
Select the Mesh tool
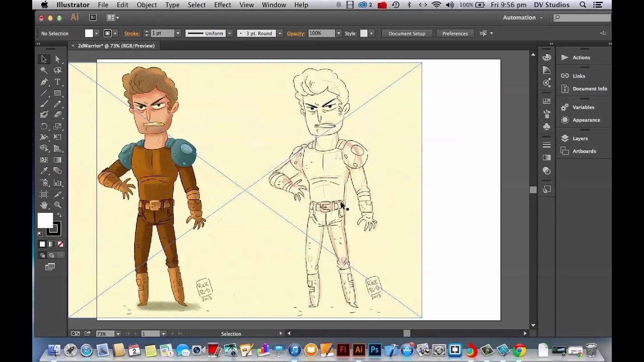(44, 160)
